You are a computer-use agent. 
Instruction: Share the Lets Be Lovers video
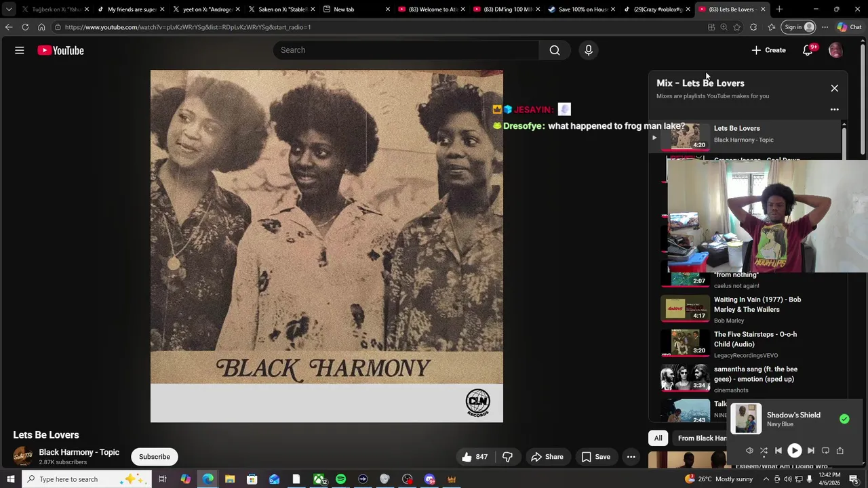[x=547, y=457]
